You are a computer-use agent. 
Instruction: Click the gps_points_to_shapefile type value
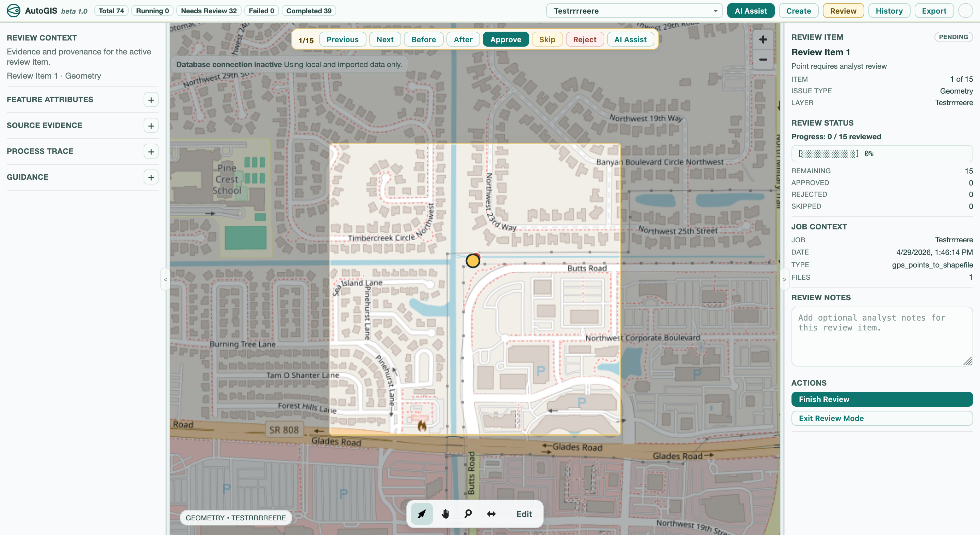[x=932, y=265]
